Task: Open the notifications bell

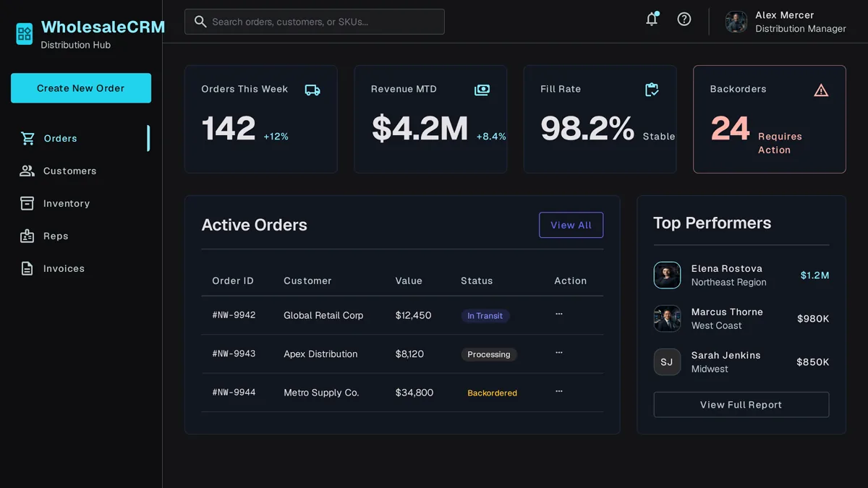Action: coord(652,20)
